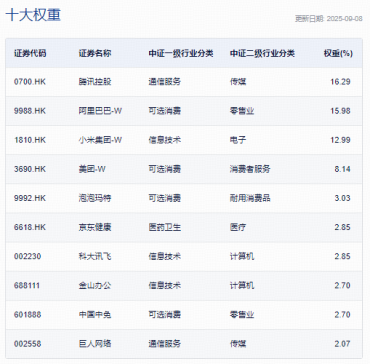Click 信息技术 in the 科大讯飞 row

(165, 257)
